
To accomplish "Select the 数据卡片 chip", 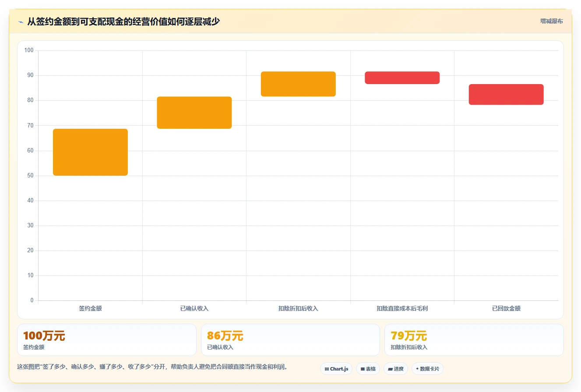I will (x=427, y=369).
